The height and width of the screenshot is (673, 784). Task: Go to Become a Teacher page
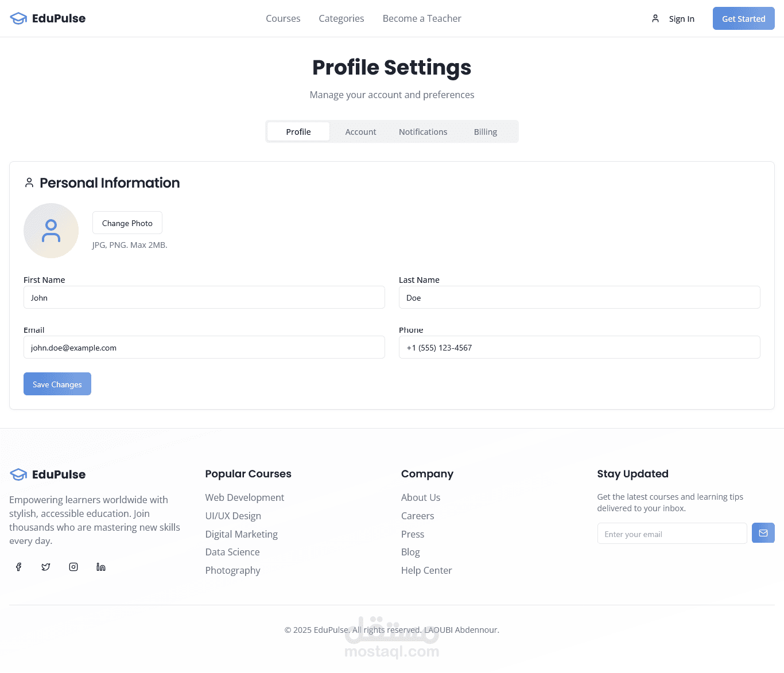[422, 18]
